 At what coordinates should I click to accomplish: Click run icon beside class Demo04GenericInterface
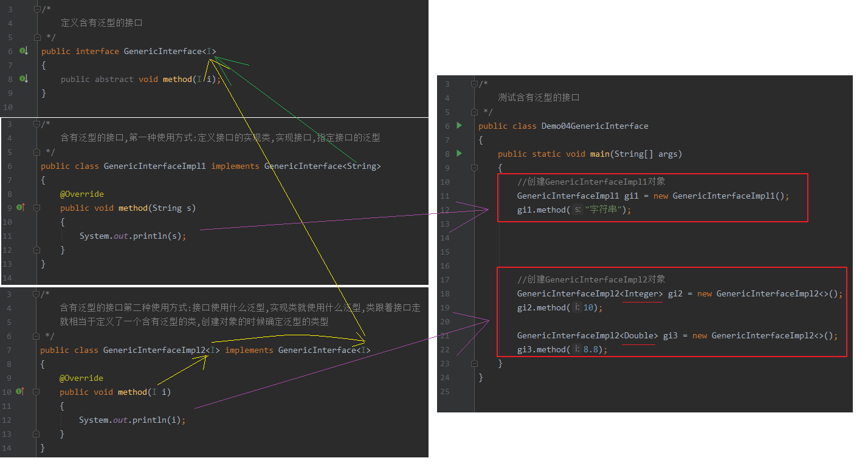(460, 126)
